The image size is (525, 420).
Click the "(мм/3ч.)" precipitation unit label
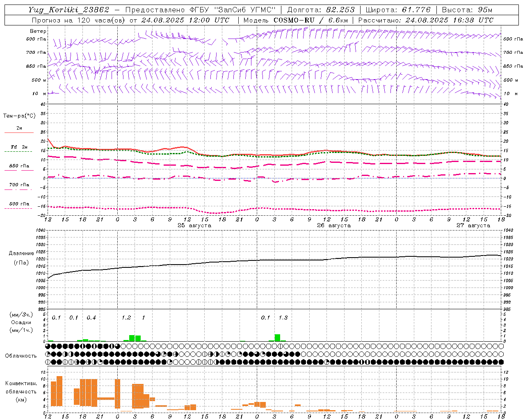click(x=21, y=315)
